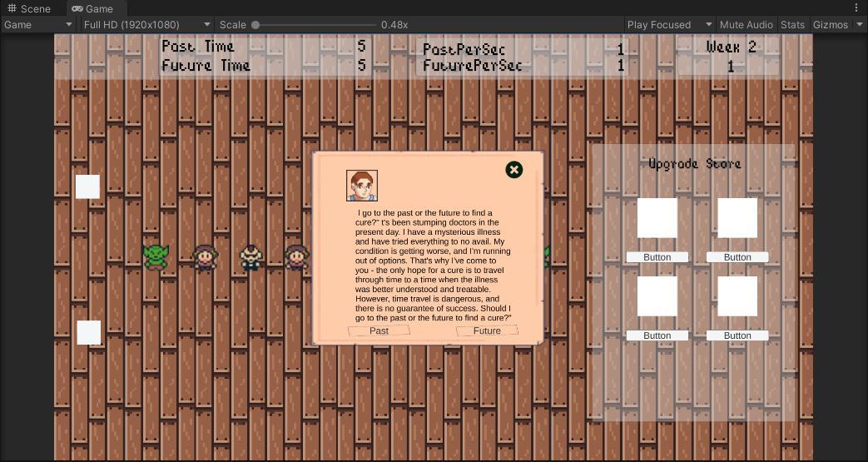Image resolution: width=868 pixels, height=462 pixels.
Task: Open the three-dot panel options menu
Action: (856, 8)
